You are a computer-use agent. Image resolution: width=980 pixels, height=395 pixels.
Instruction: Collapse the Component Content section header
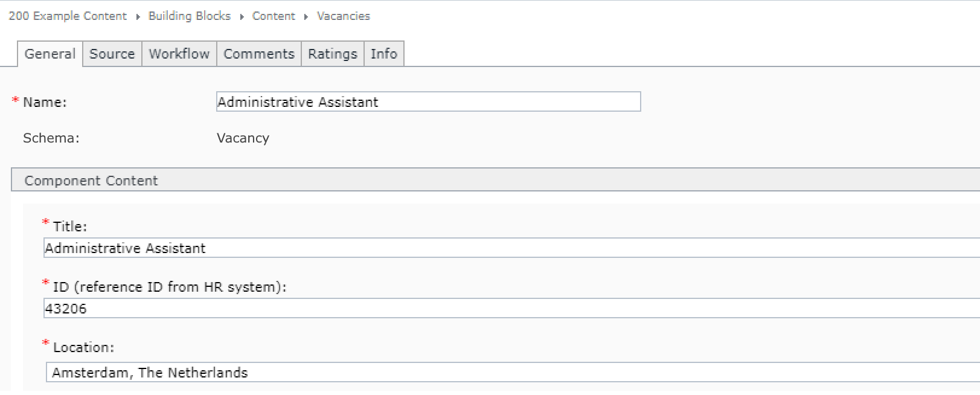495,180
